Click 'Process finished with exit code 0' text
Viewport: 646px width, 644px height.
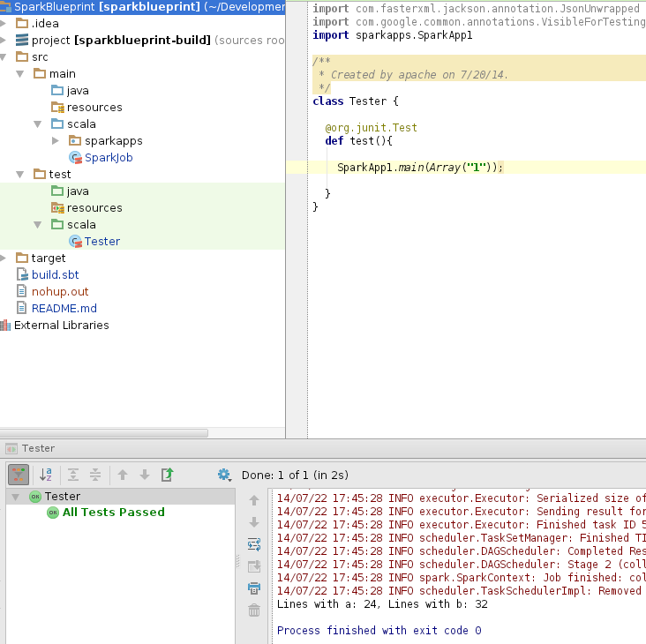tap(379, 631)
